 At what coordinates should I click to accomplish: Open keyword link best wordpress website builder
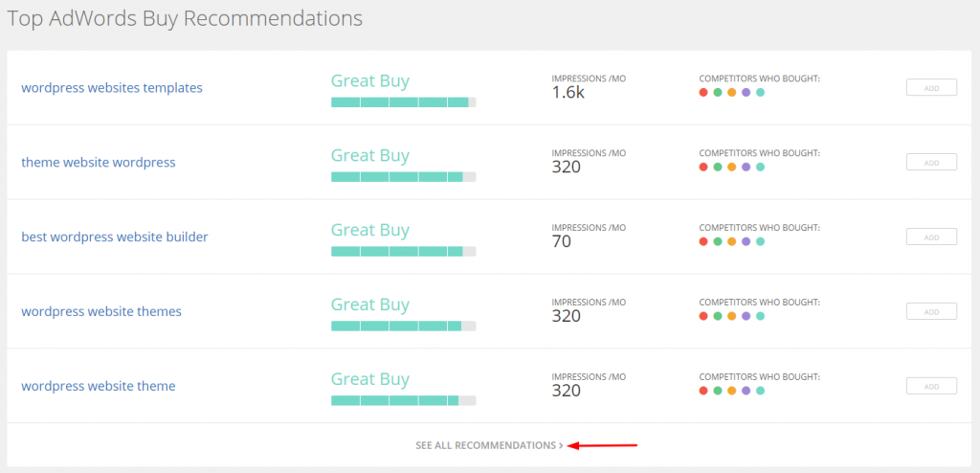(x=115, y=236)
